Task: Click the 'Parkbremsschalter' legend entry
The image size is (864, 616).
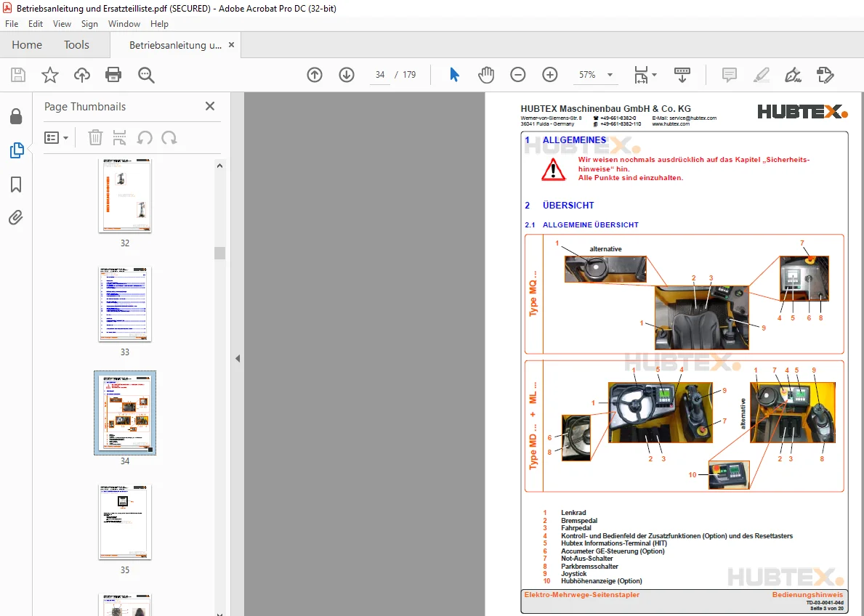Action: 589,566
